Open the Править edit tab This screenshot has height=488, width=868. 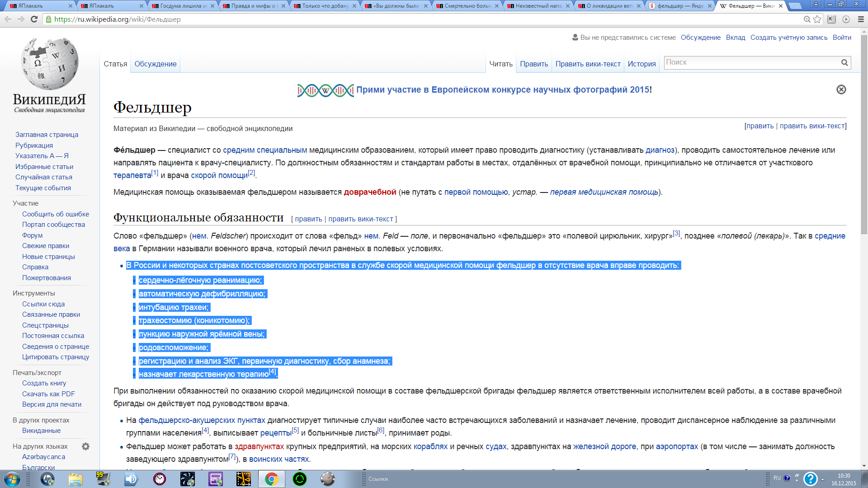tap(534, 64)
